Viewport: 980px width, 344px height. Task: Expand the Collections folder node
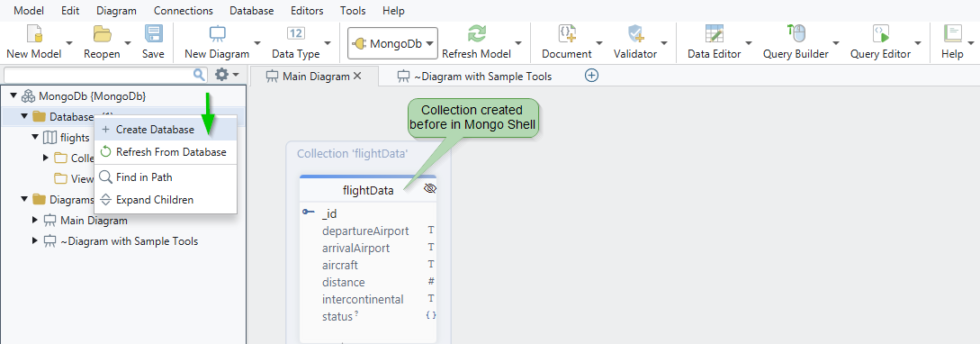pyautogui.click(x=46, y=158)
